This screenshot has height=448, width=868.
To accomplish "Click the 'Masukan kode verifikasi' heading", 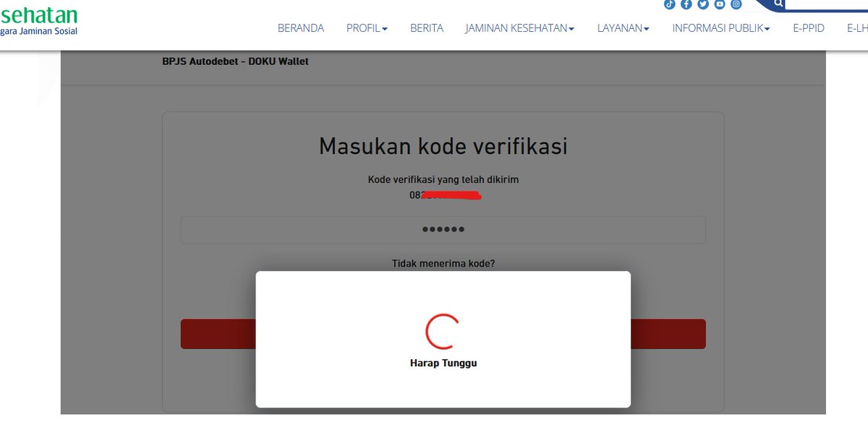I will point(443,146).
